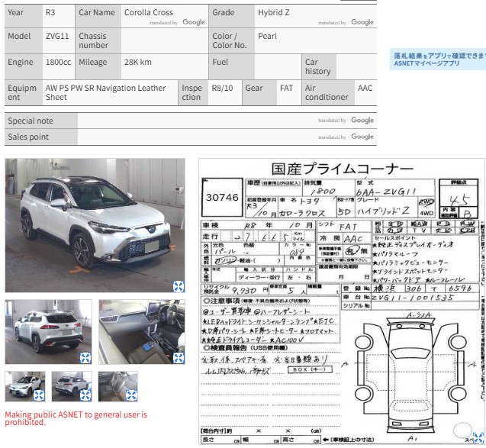The image size is (486, 448).
Task: Click the Google logo in Grade cell
Action: (x=362, y=22)
